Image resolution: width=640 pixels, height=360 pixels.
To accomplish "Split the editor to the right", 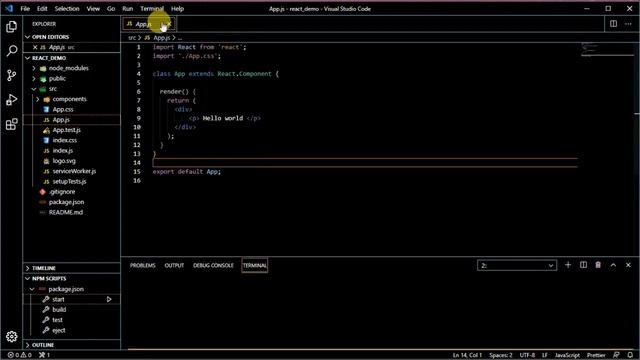I will (x=613, y=24).
